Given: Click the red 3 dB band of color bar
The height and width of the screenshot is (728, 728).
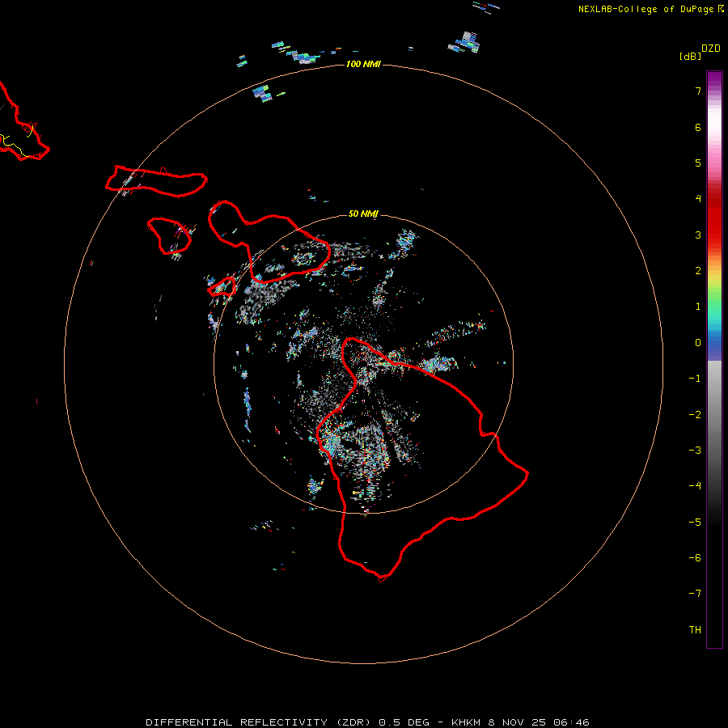Looking at the screenshot, I should point(714,235).
